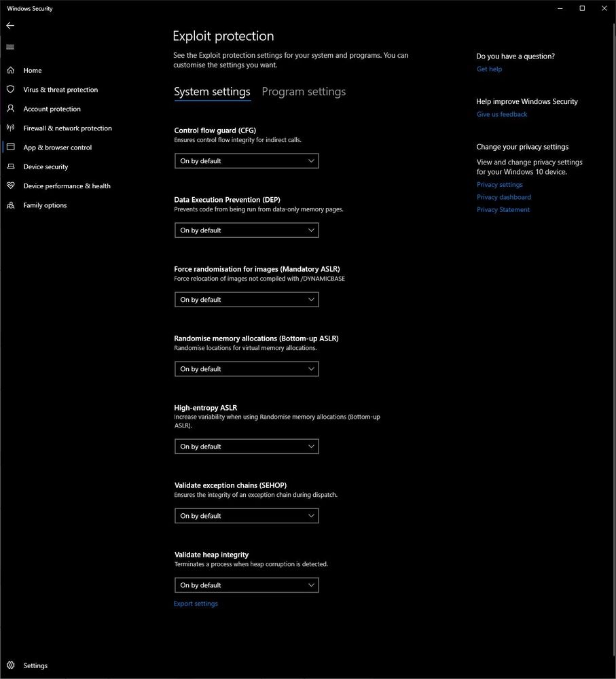
Task: Click the Windows Security title text
Action: (x=30, y=9)
